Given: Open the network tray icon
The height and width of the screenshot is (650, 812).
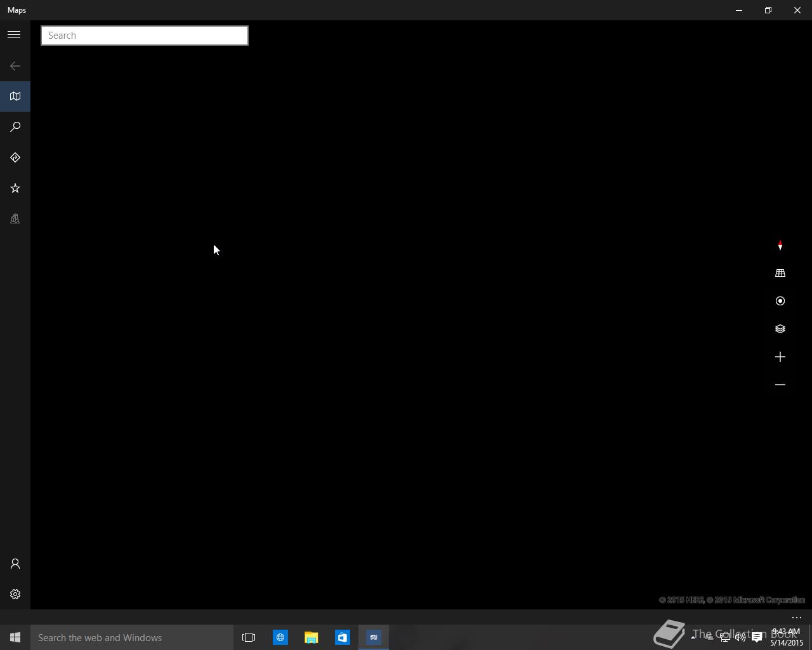Looking at the screenshot, I should tap(724, 637).
